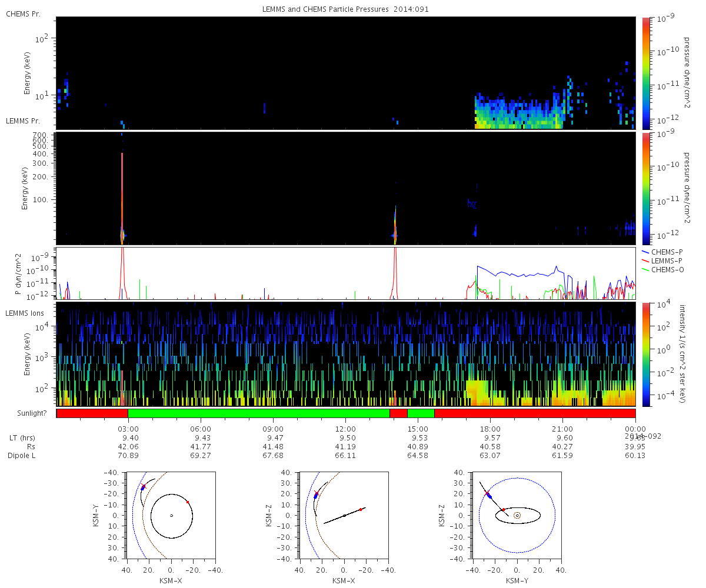Click the CHEMS-P legend entry
This screenshot has width=706, height=588.
pos(660,252)
